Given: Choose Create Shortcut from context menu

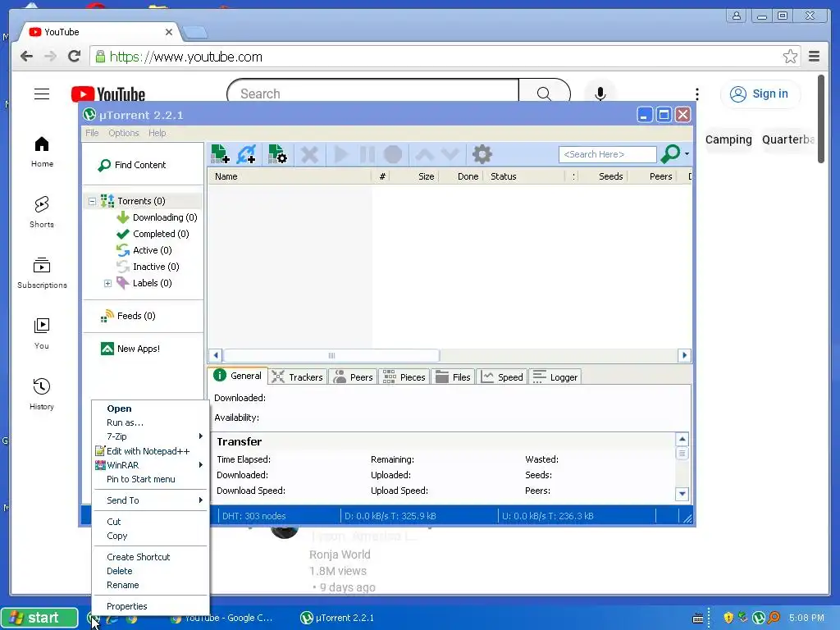Looking at the screenshot, I should [x=150, y=557].
